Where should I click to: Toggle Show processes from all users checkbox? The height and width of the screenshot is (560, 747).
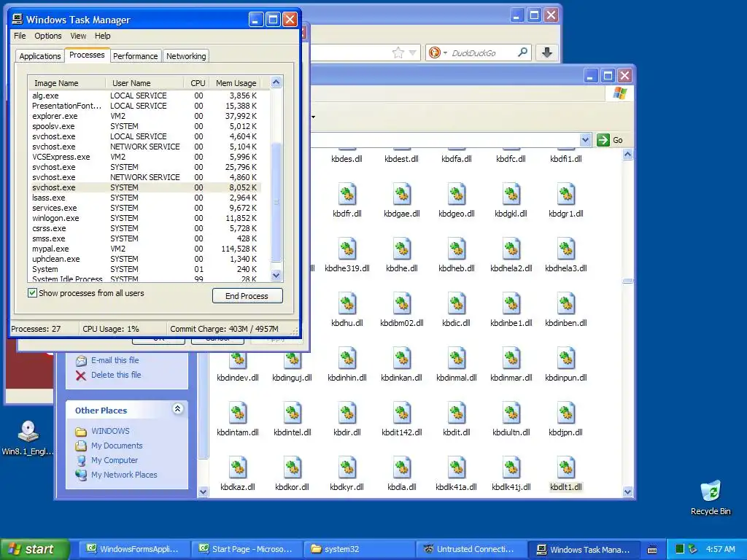pos(32,293)
